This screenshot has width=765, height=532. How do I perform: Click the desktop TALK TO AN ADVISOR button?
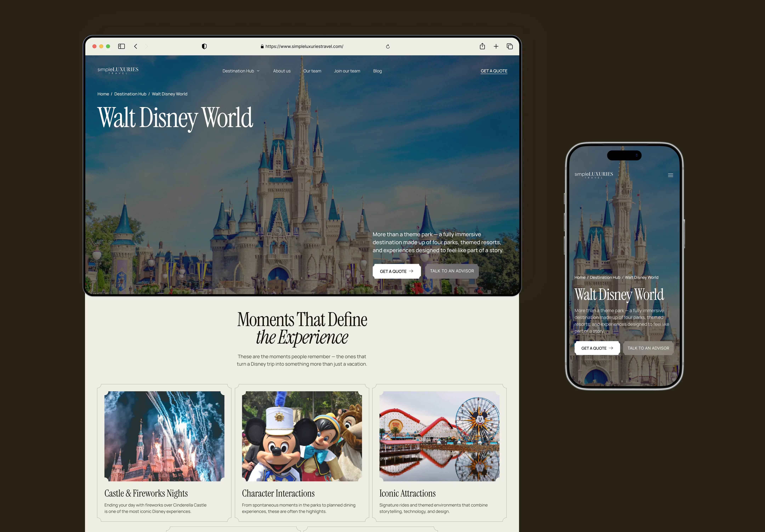tap(452, 271)
